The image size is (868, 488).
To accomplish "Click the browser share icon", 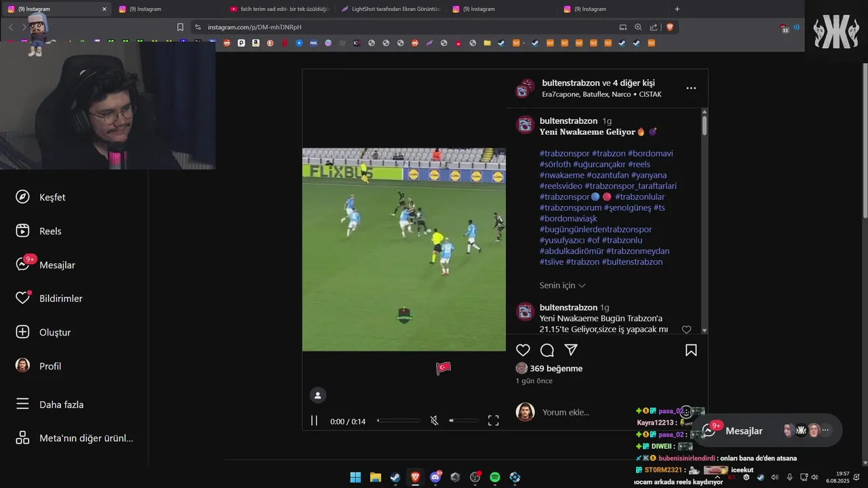I will click(x=654, y=27).
